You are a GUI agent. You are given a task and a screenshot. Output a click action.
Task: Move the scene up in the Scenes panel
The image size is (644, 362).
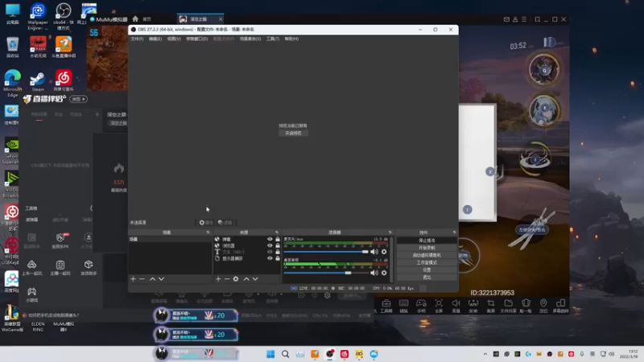click(152, 278)
